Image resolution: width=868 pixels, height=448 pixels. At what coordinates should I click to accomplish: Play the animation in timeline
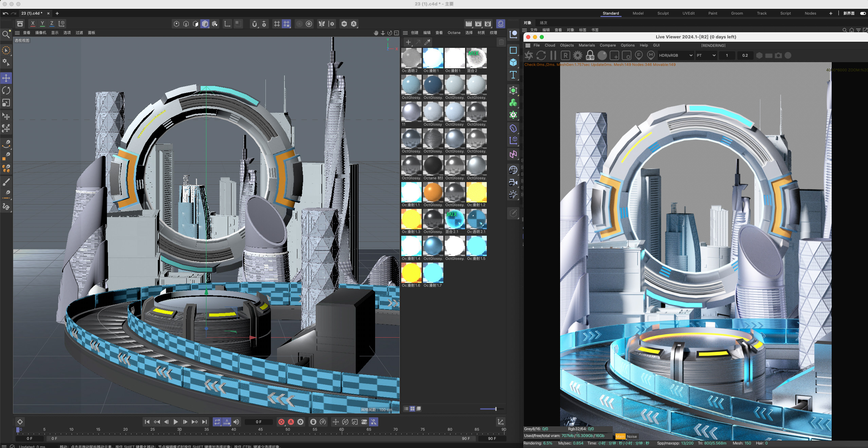176,422
